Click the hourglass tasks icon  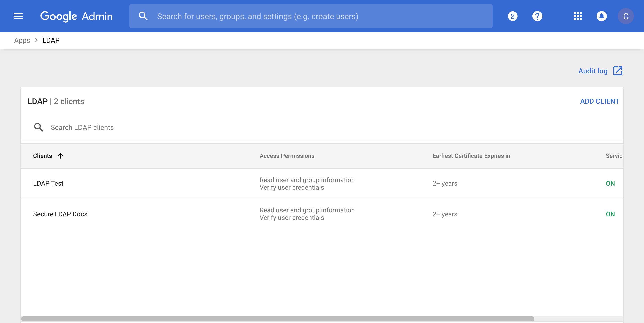[x=513, y=16]
